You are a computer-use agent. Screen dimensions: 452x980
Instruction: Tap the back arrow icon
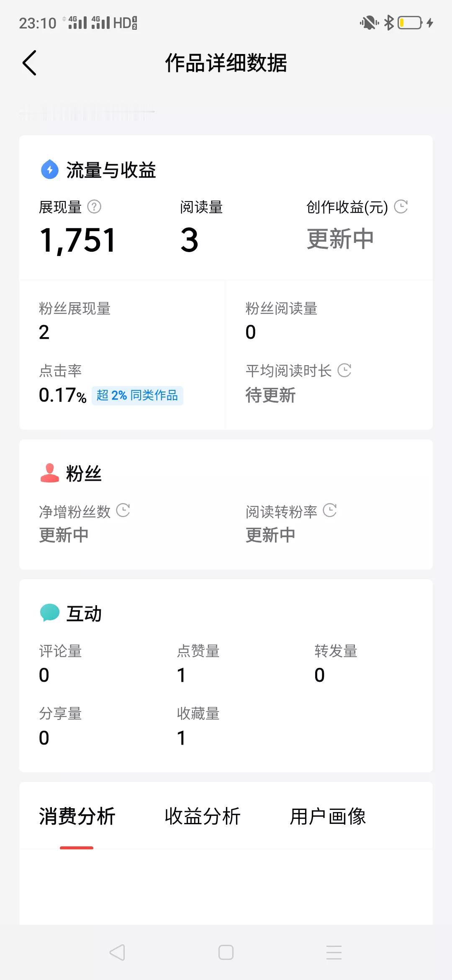pos(29,63)
